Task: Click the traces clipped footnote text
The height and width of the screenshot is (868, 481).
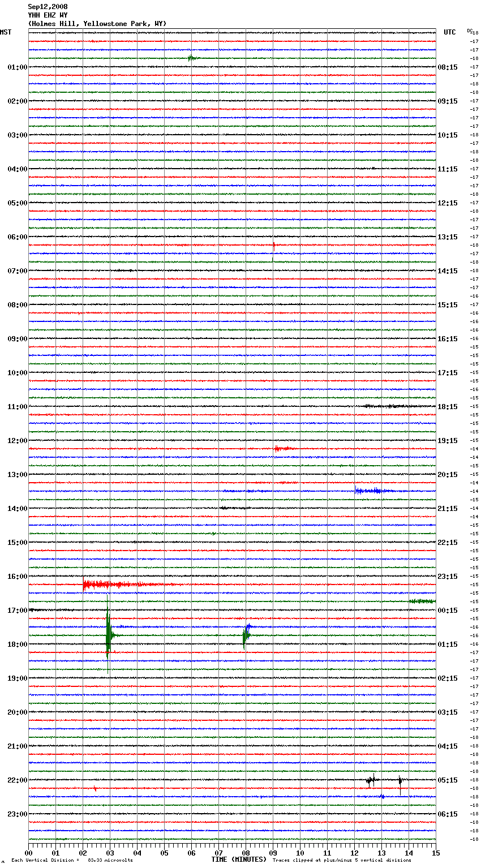Action: pyautogui.click(x=342, y=861)
